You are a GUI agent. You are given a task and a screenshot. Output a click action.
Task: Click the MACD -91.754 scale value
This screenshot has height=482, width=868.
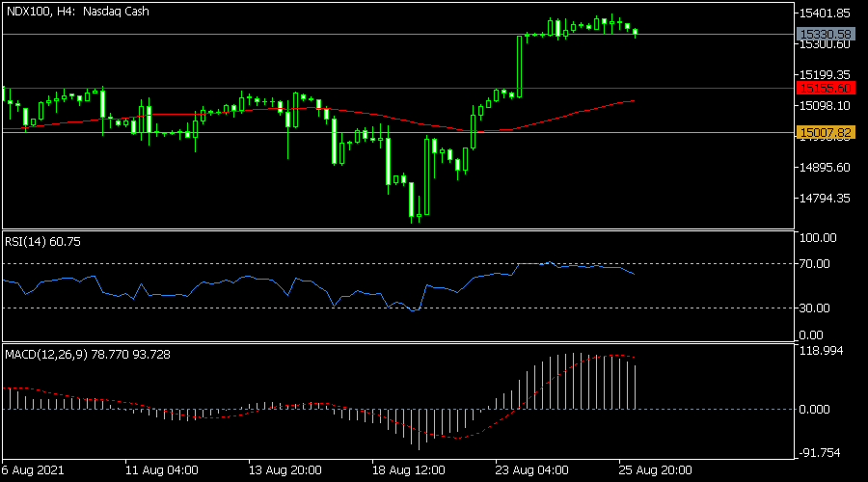pyautogui.click(x=820, y=453)
